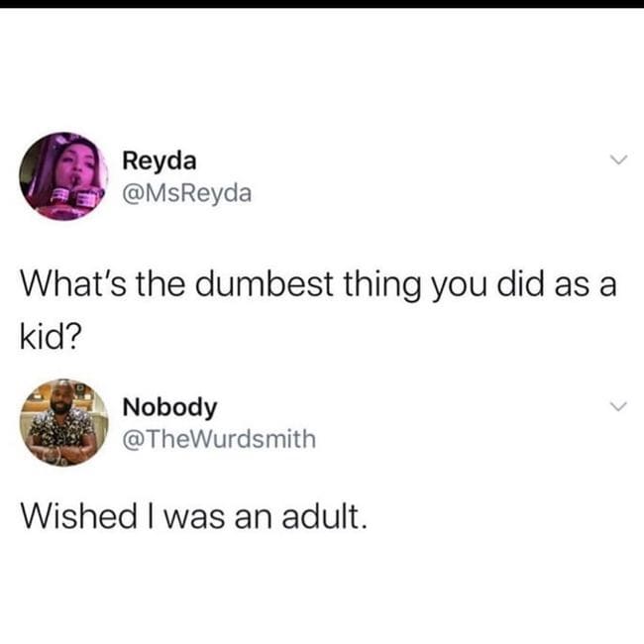Click the @TheWurdsmith handle
The height and width of the screenshot is (644, 644).
[219, 439]
